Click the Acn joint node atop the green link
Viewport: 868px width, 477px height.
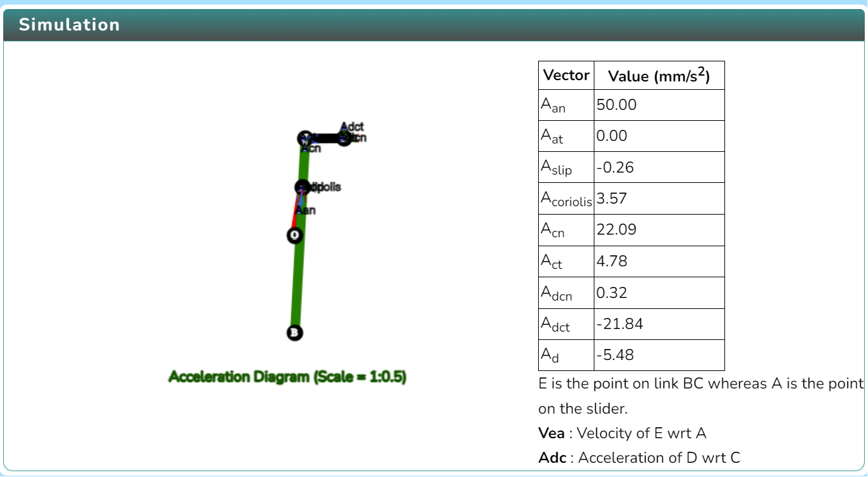click(305, 138)
